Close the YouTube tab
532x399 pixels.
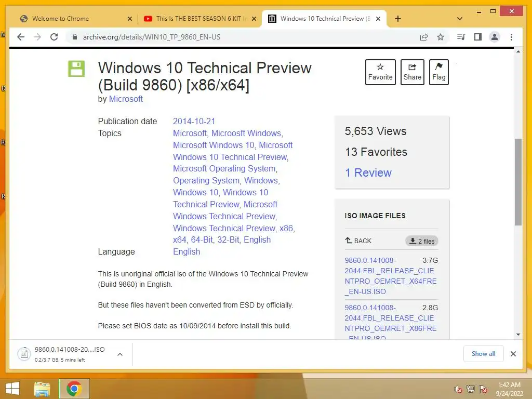(254, 19)
